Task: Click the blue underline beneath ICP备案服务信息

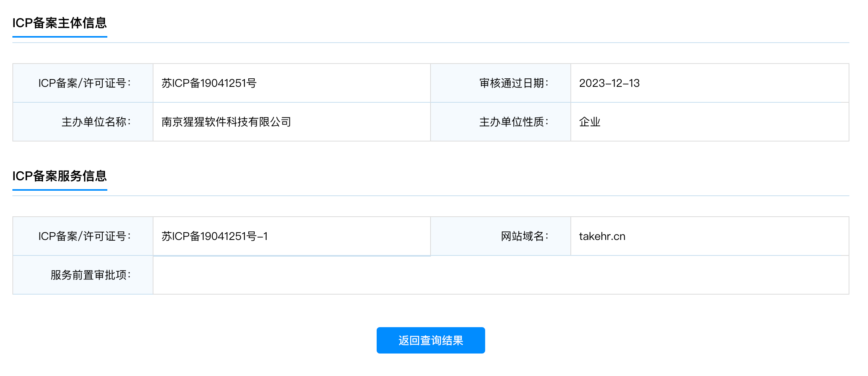Action: click(x=60, y=190)
